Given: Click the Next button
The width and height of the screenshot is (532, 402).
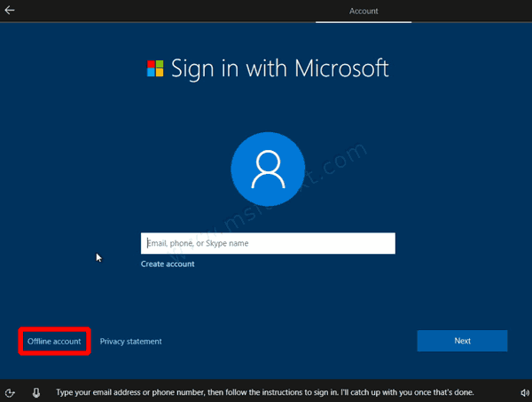Looking at the screenshot, I should [x=462, y=341].
